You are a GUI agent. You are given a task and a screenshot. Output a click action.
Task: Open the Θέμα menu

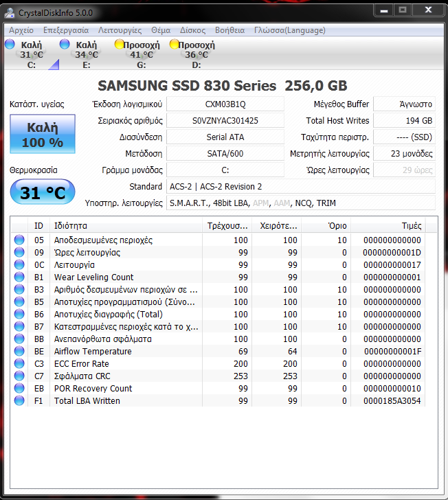pyautogui.click(x=161, y=30)
